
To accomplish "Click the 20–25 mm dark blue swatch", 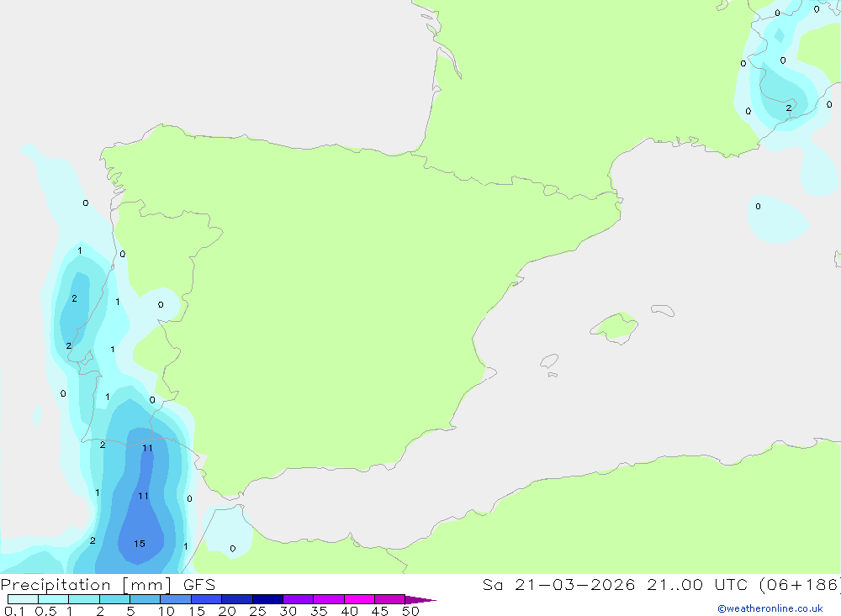I will [x=237, y=599].
